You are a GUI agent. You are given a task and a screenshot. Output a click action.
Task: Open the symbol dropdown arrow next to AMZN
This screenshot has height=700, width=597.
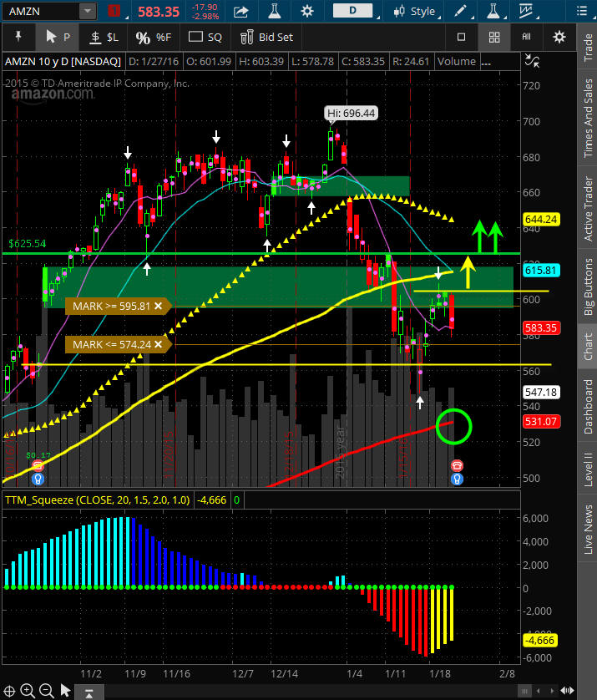(88, 11)
